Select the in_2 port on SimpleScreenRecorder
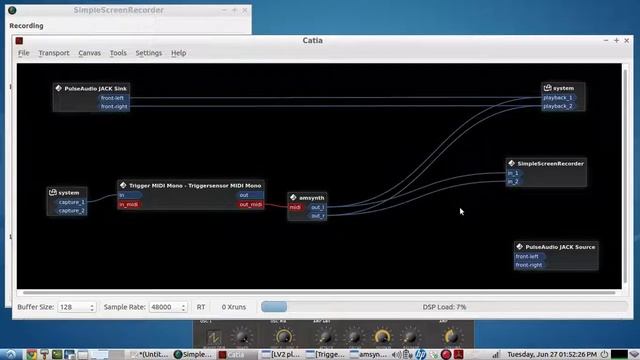640x360 pixels. (x=513, y=182)
